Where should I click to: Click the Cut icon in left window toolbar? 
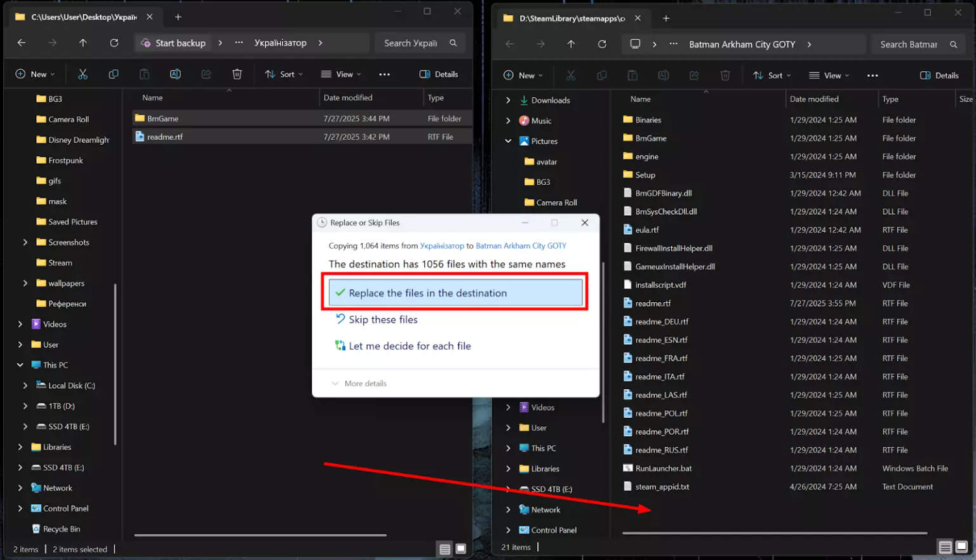83,74
